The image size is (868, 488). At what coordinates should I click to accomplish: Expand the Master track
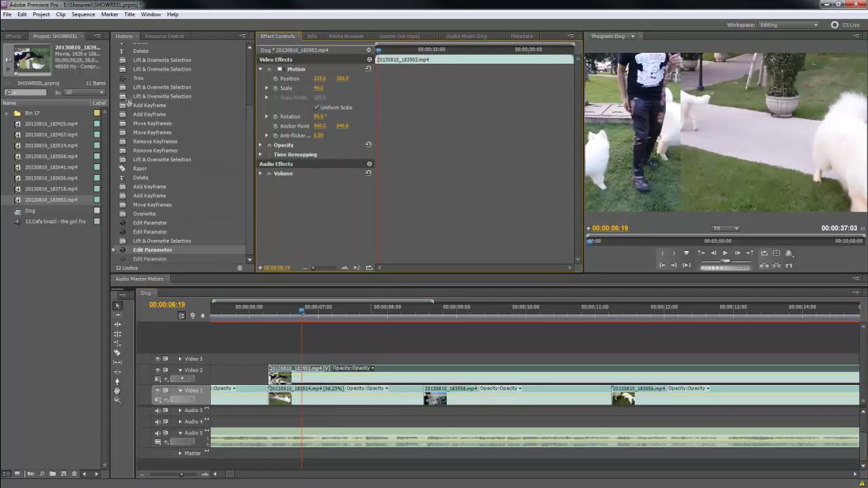click(180, 453)
